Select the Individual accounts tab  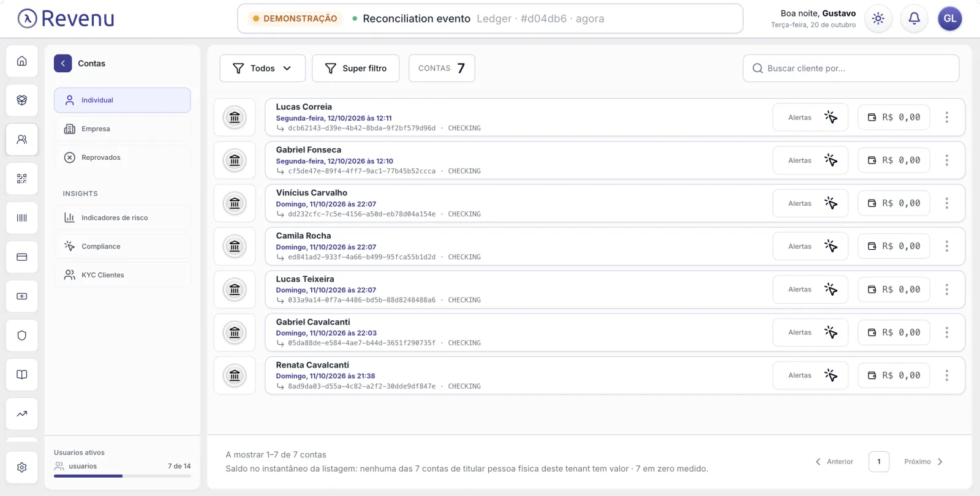(123, 100)
